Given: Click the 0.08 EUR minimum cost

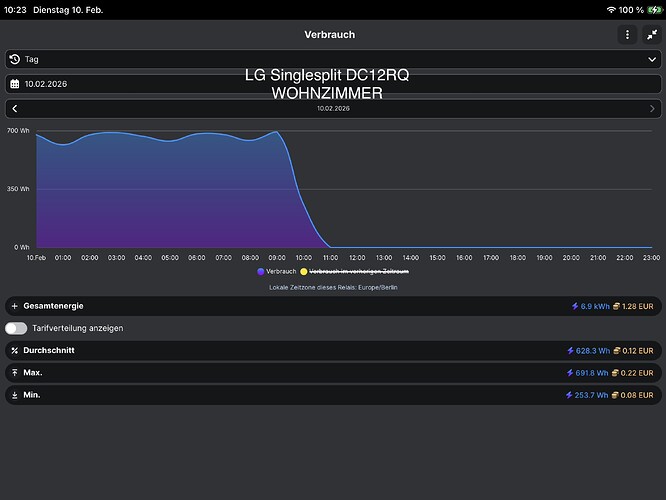Looking at the screenshot, I should (x=637, y=395).
